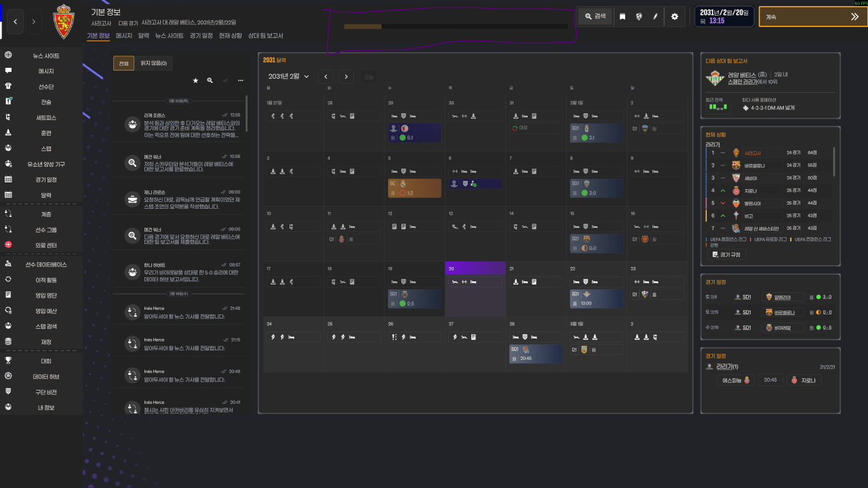
Task: Click the league table scrollbar in 현재 상황
Action: pos(834,163)
